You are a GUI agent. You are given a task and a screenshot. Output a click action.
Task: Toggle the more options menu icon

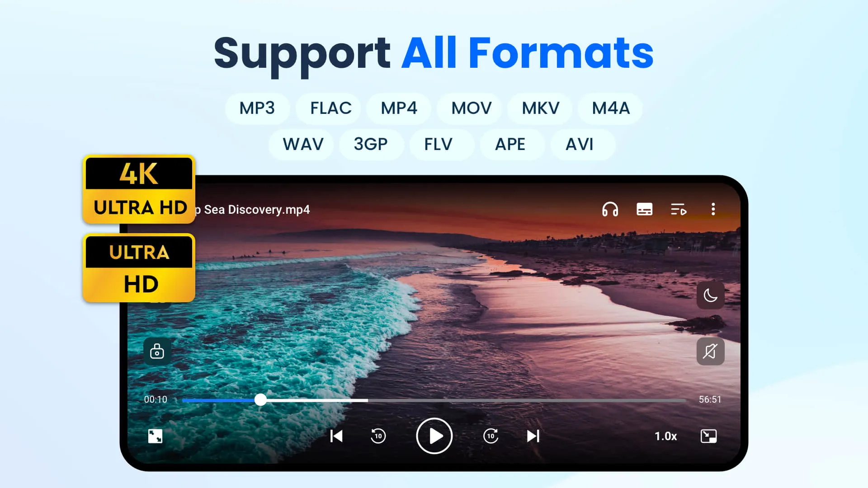pyautogui.click(x=713, y=210)
